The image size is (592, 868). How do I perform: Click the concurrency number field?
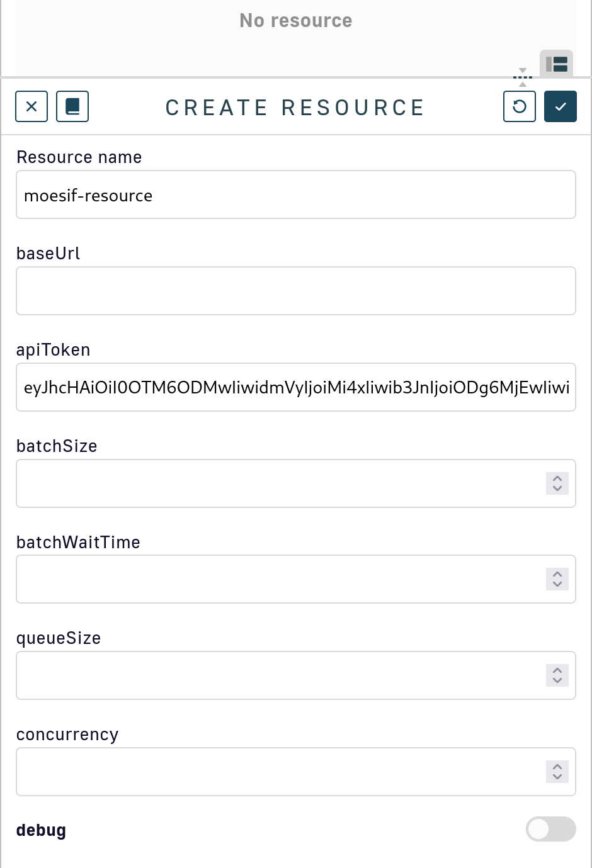pos(296,772)
